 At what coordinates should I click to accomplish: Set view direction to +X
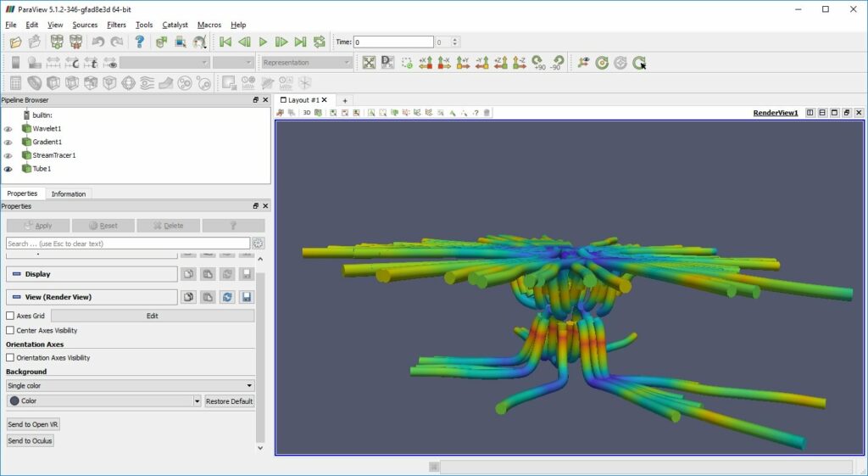[426, 63]
